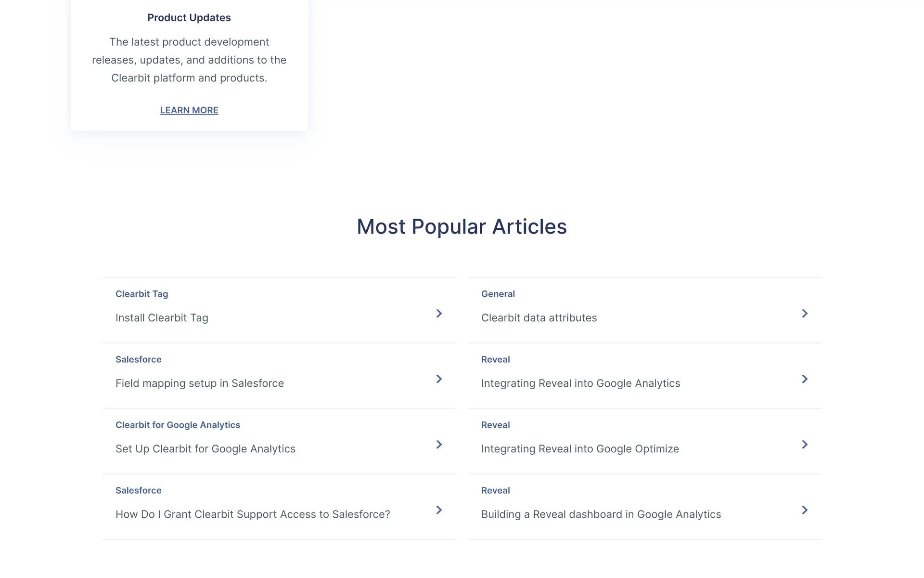
Task: Select Integrating Reveal into Google Optimize title
Action: 579,449
